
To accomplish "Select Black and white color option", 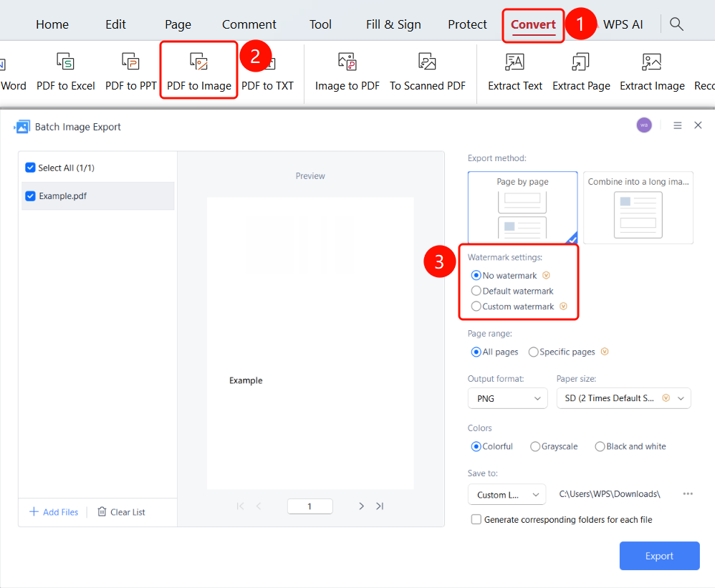I will click(600, 446).
